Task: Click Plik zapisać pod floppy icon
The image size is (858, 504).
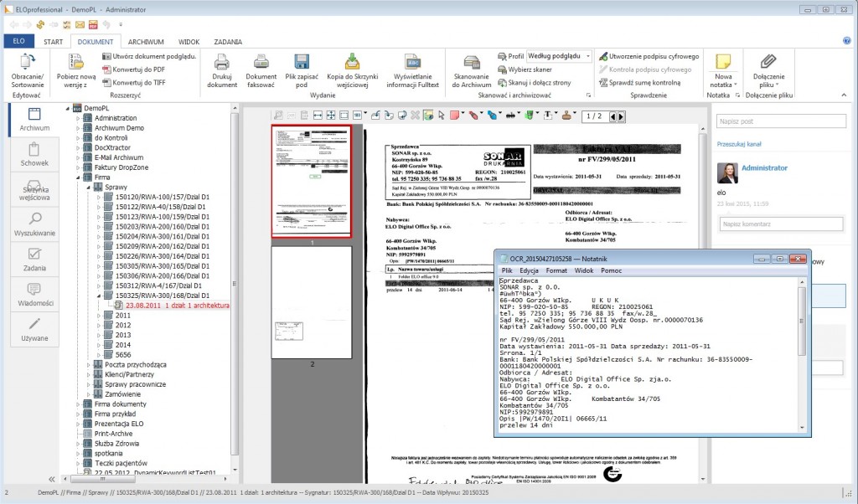Action: coord(302,62)
